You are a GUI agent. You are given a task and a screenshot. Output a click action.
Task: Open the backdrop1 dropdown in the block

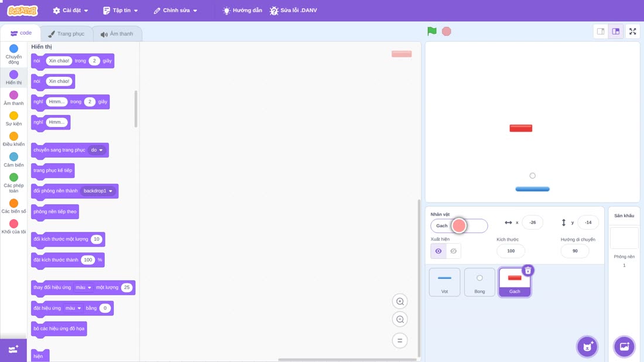[x=98, y=191]
